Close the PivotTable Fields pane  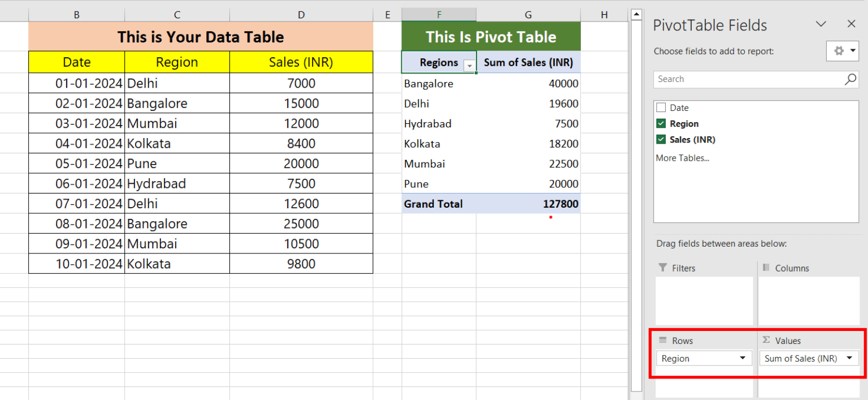(x=851, y=24)
